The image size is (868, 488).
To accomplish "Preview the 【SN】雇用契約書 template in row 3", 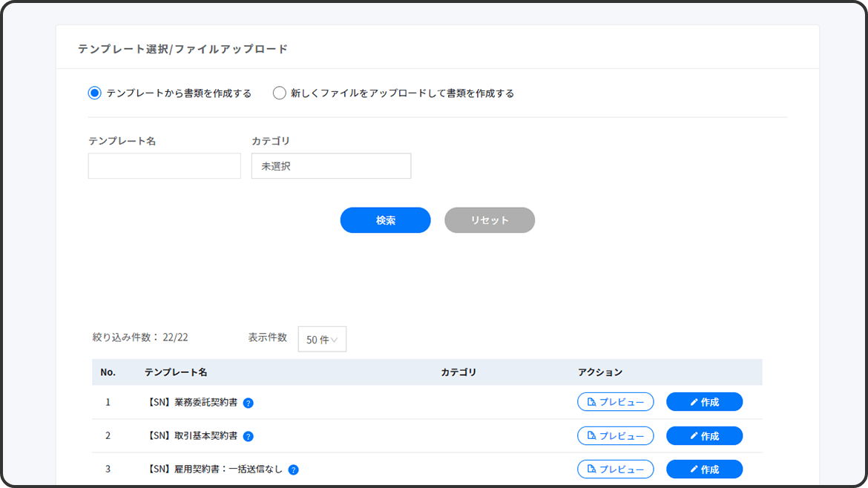I will coord(615,469).
